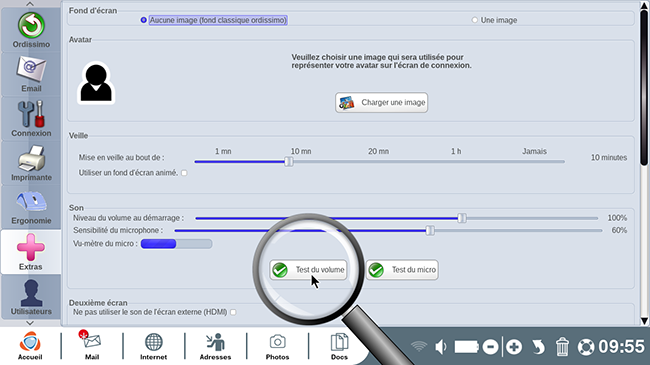Open the trash bin icon
Viewport: 650px width, 365px height.
coord(562,347)
